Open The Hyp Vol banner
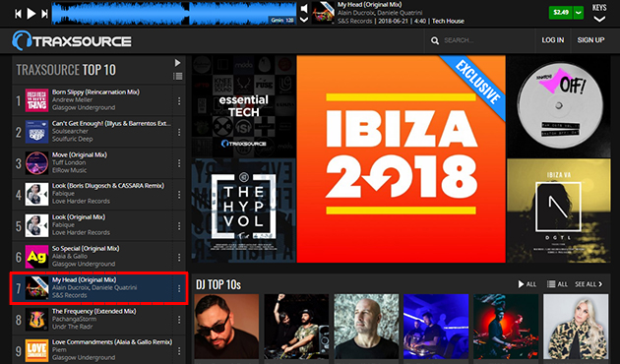Image resolution: width=620 pixels, height=364 pixels. 244,211
